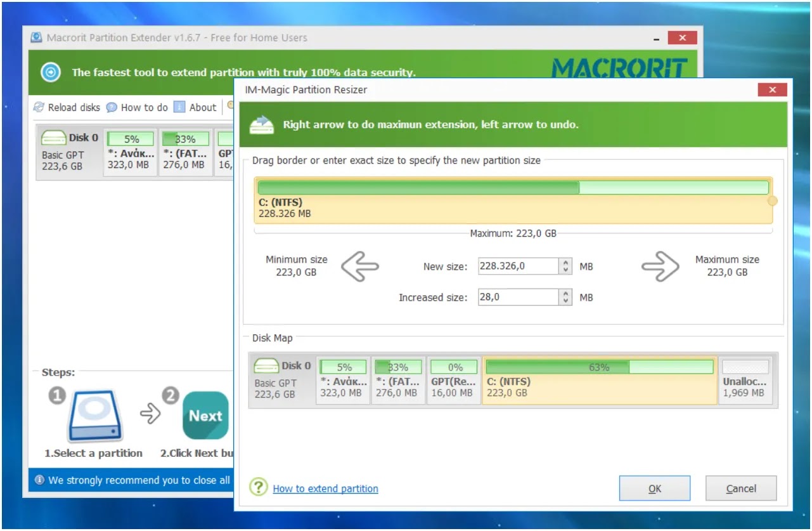Screen dimensions: 812x531
Task: Select 276,0 MB FAT partition in Disk Map
Action: pyautogui.click(x=397, y=379)
